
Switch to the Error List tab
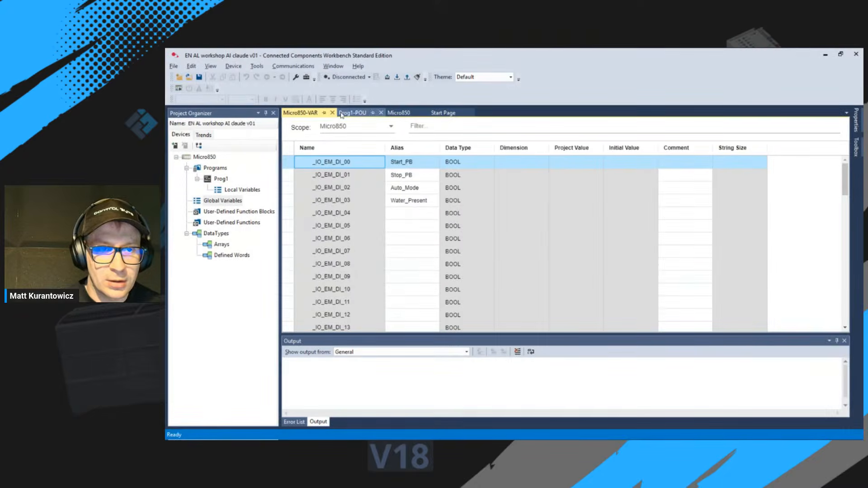pos(294,422)
